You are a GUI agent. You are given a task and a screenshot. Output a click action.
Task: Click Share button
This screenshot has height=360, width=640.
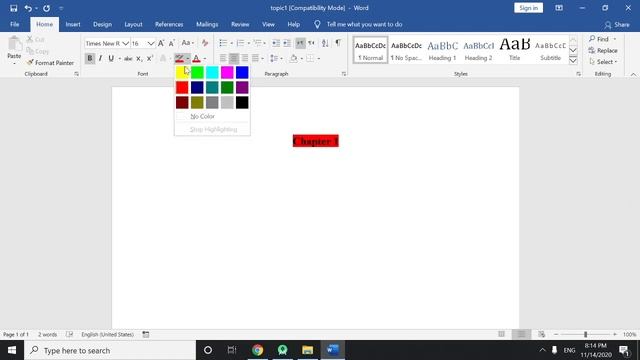(617, 25)
